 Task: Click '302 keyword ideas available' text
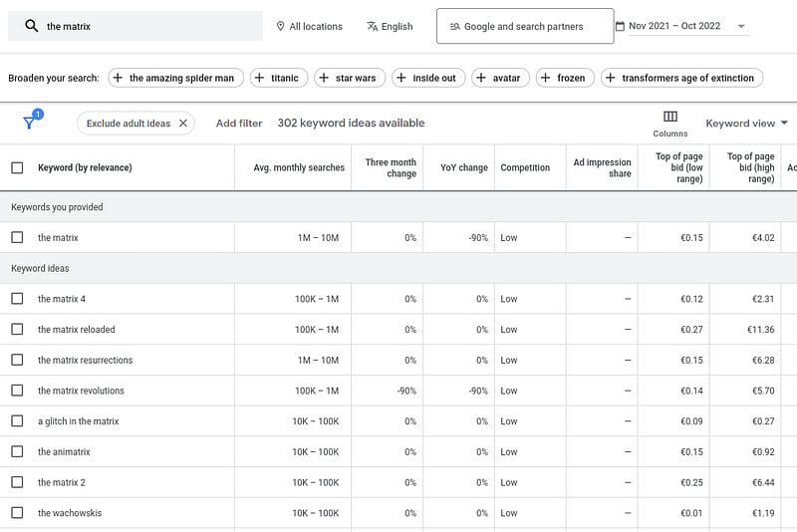(351, 123)
